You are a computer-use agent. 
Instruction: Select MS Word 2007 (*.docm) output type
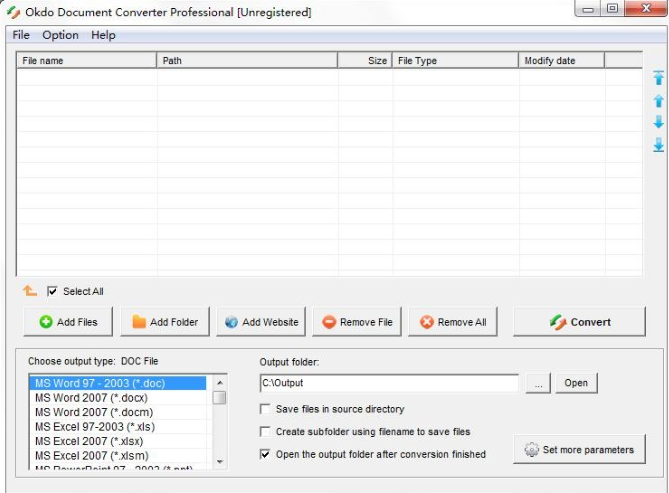[118, 412]
